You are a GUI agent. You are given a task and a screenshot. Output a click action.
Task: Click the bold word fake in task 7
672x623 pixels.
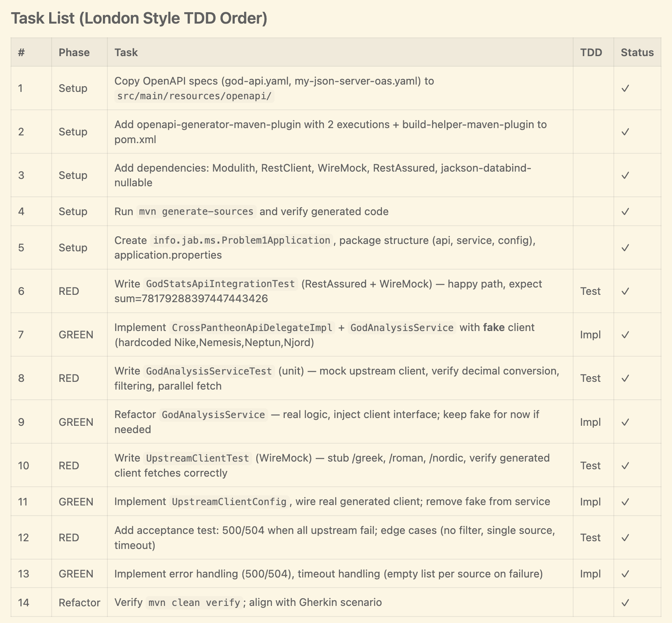pyautogui.click(x=494, y=327)
